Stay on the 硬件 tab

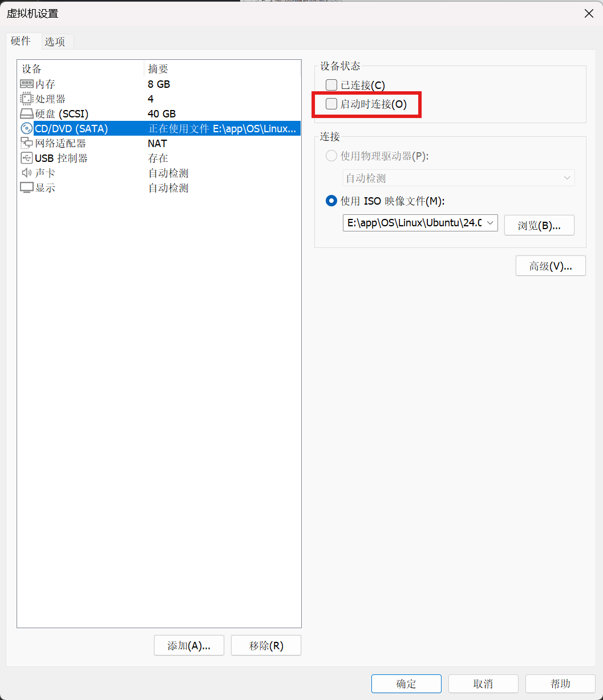22,41
